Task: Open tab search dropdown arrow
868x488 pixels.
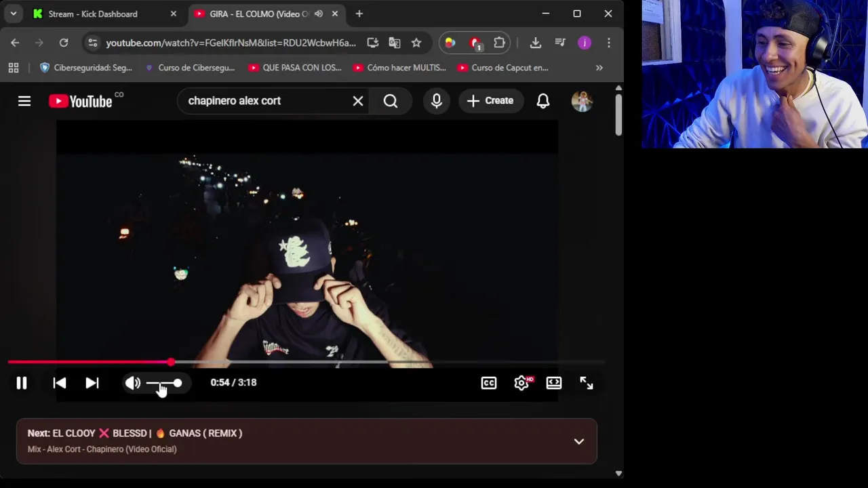Action: tap(13, 14)
